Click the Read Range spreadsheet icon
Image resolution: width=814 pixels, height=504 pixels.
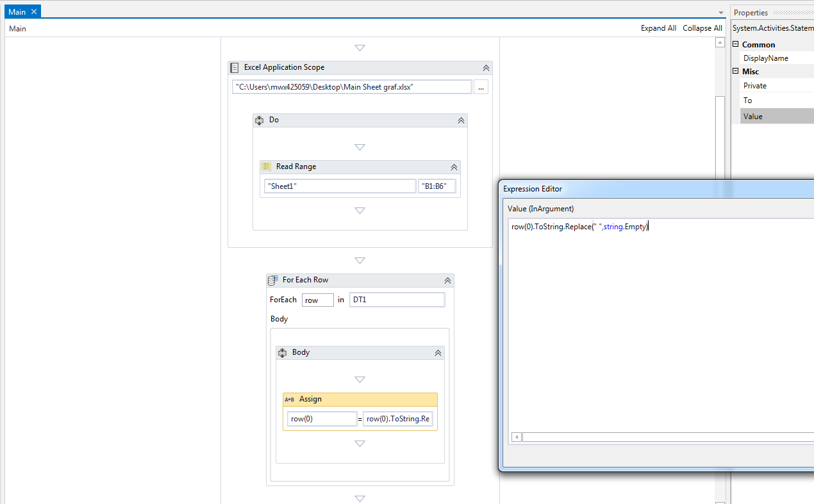pos(266,167)
